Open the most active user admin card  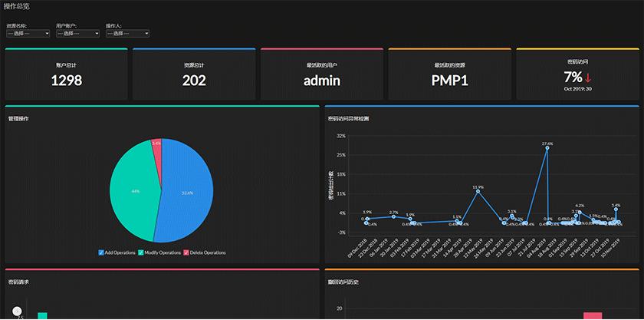[322, 74]
